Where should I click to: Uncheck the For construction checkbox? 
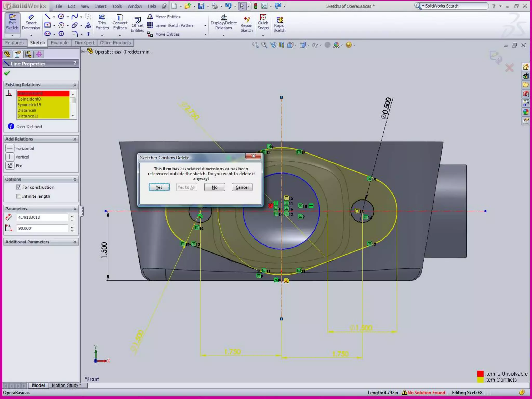point(19,187)
